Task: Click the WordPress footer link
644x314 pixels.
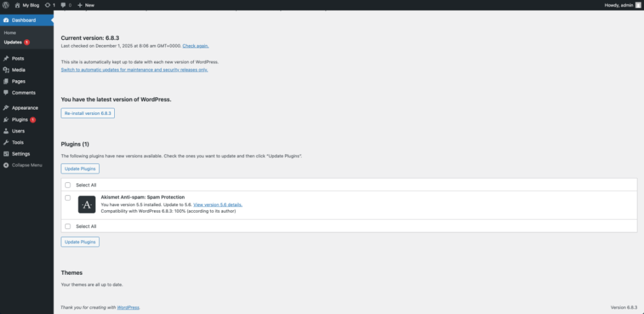Action: click(128, 307)
